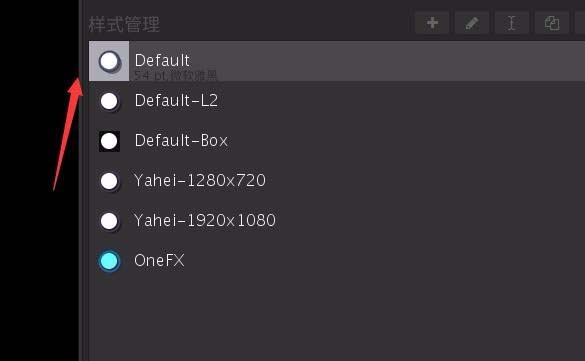Screen dimensions: 585x361
Task: Click the Yahei-1280x720 preview circle
Action: pos(109,181)
